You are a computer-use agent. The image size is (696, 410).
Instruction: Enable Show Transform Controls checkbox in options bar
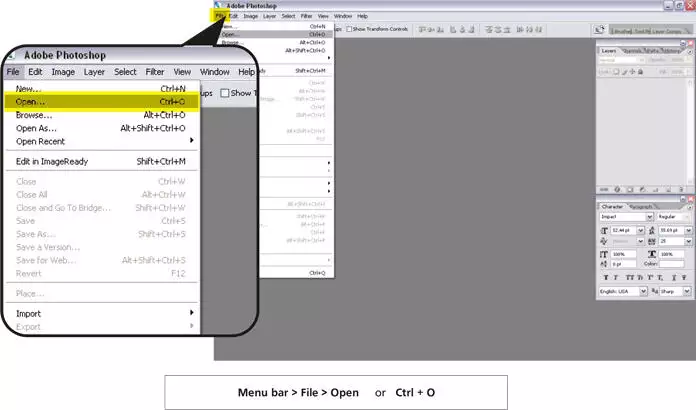coord(349,29)
